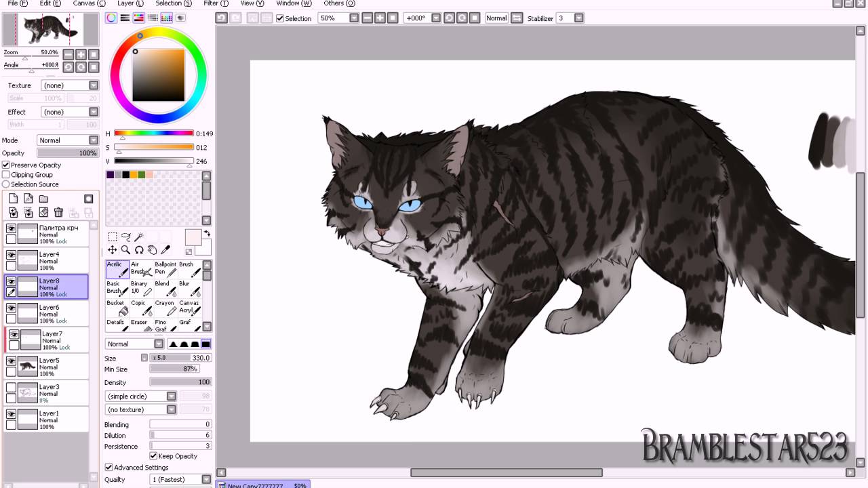Choose the Eraser tool
The width and height of the screenshot is (868, 488).
point(141,326)
